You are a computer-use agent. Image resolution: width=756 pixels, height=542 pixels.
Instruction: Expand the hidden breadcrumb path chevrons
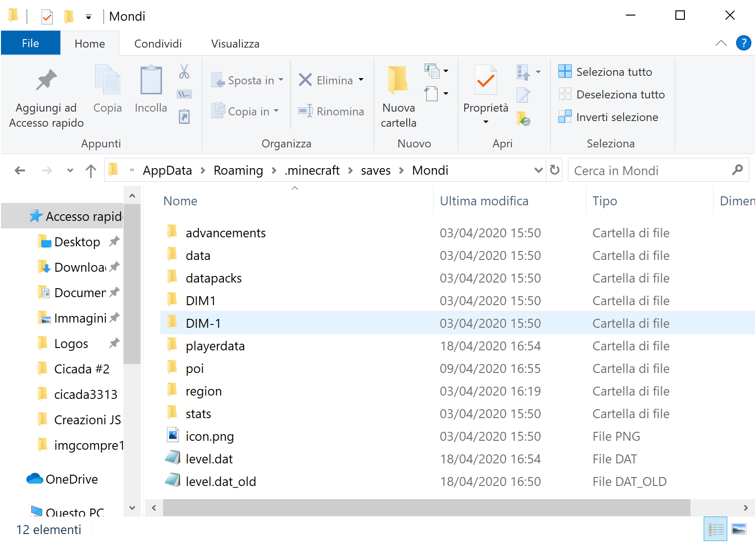click(132, 170)
